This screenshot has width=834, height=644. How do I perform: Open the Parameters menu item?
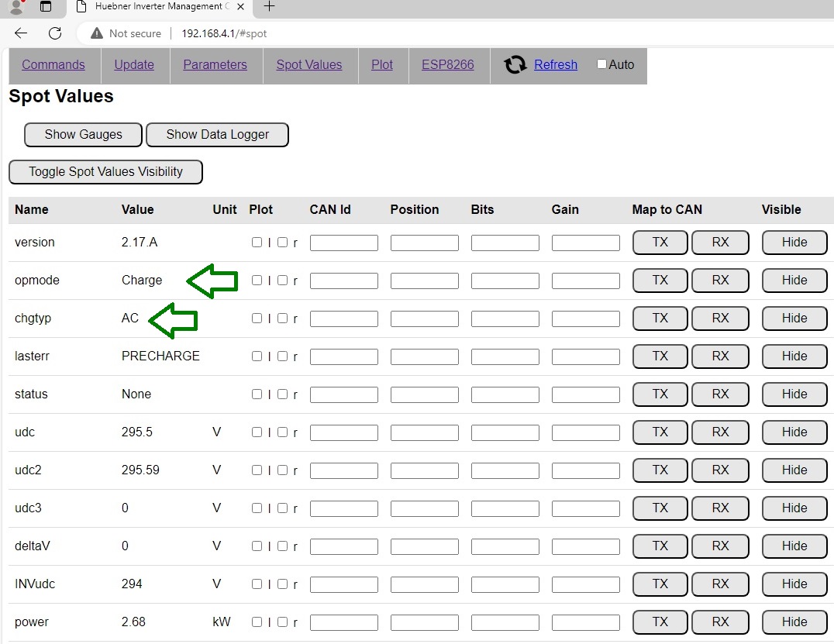pos(215,65)
